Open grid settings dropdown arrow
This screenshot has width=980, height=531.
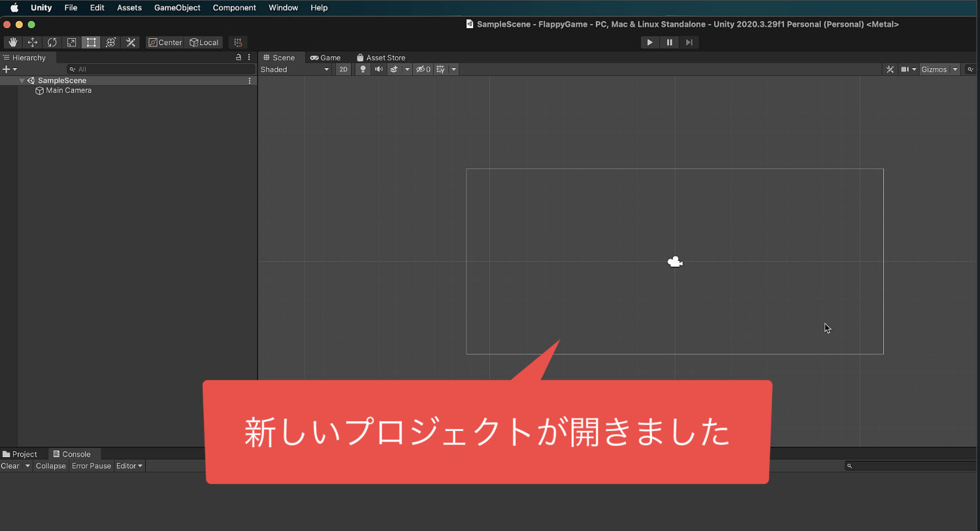(x=453, y=69)
